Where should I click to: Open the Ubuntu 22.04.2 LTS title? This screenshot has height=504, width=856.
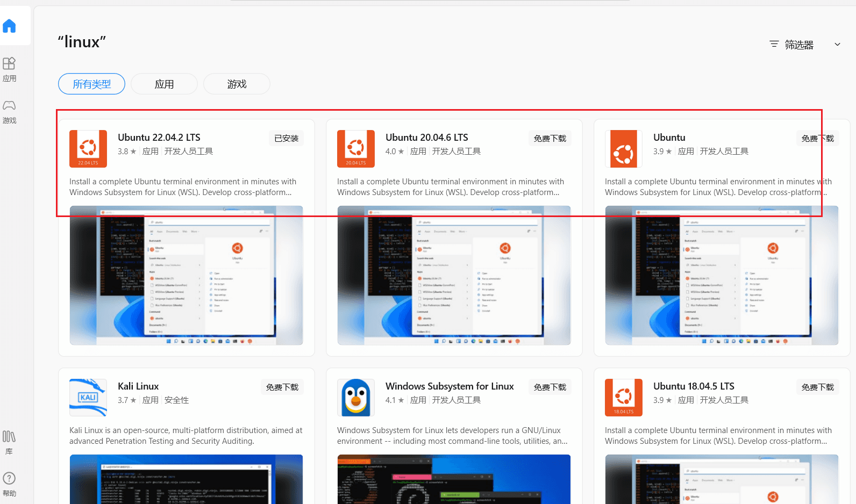point(159,138)
